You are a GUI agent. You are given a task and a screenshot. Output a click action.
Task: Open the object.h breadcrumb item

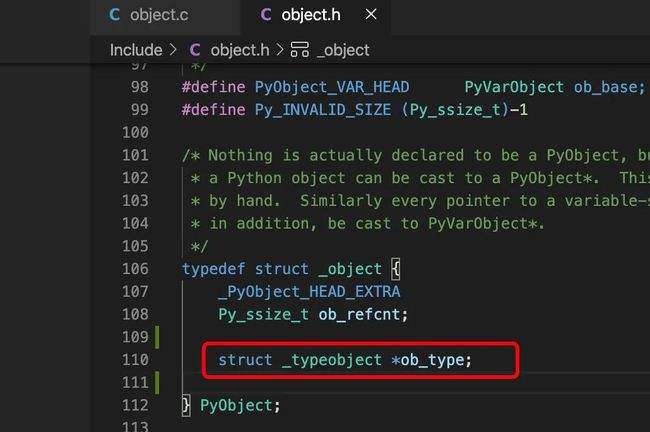pyautogui.click(x=240, y=50)
